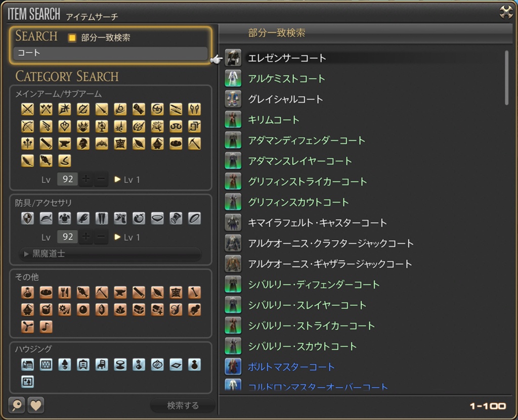Screen dimensions: 518x420
Task: Click the magnifier search-history button at bottom left
Action: point(17,405)
